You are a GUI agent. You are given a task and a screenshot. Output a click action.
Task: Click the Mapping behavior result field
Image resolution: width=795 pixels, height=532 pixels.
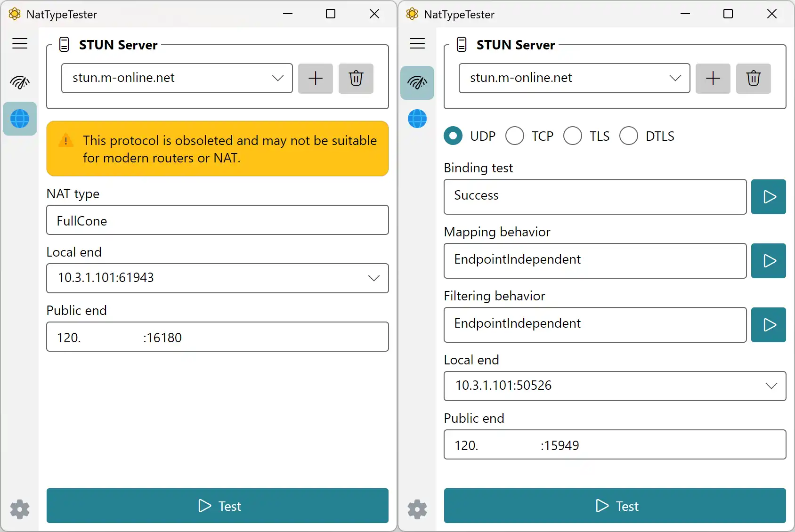tap(595, 261)
